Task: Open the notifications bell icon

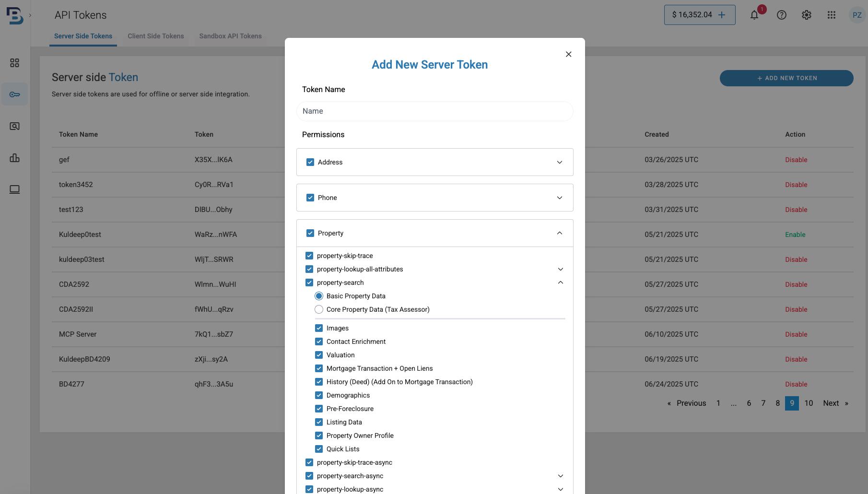Action: coord(754,15)
